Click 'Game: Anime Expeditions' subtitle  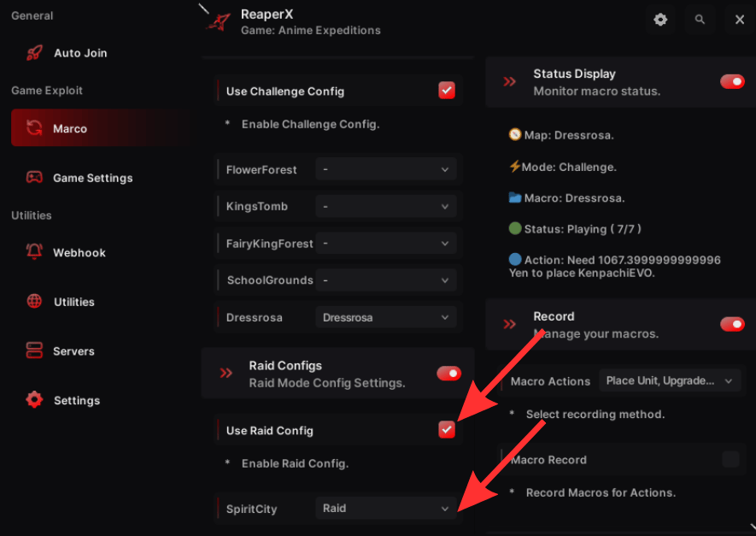point(310,30)
